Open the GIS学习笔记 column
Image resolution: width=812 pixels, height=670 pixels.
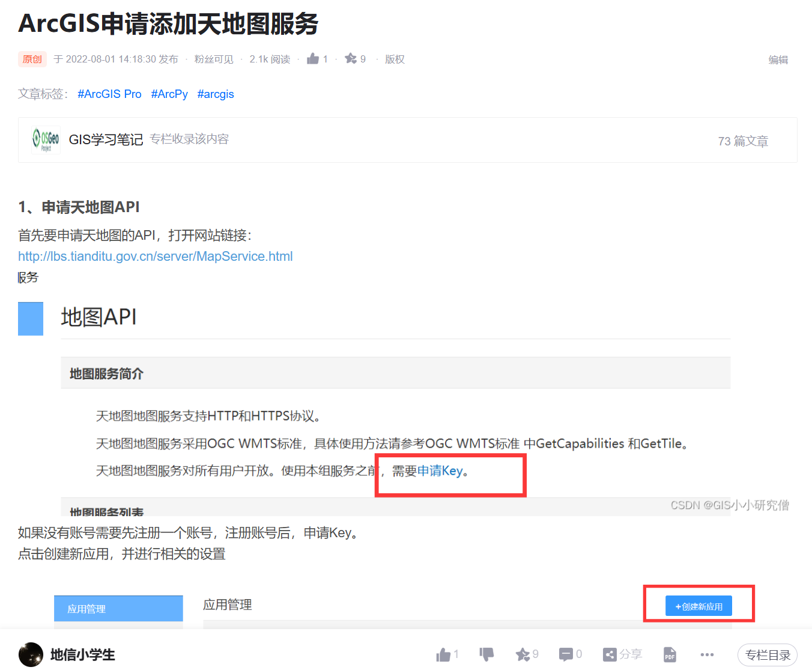[106, 140]
